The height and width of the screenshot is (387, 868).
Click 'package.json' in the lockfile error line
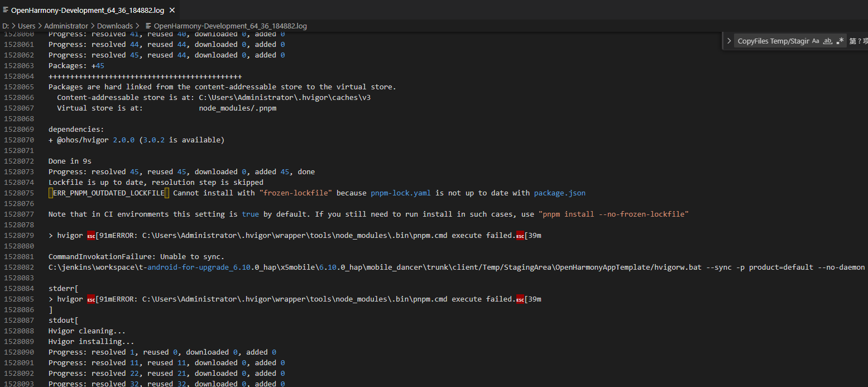[x=559, y=193]
